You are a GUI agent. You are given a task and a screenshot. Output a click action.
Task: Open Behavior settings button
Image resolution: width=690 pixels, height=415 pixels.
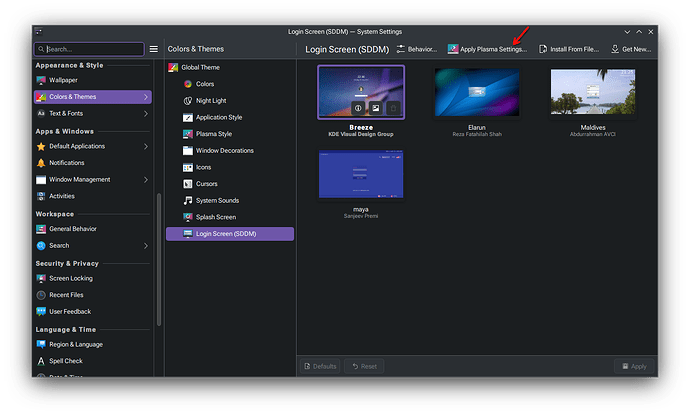click(417, 49)
